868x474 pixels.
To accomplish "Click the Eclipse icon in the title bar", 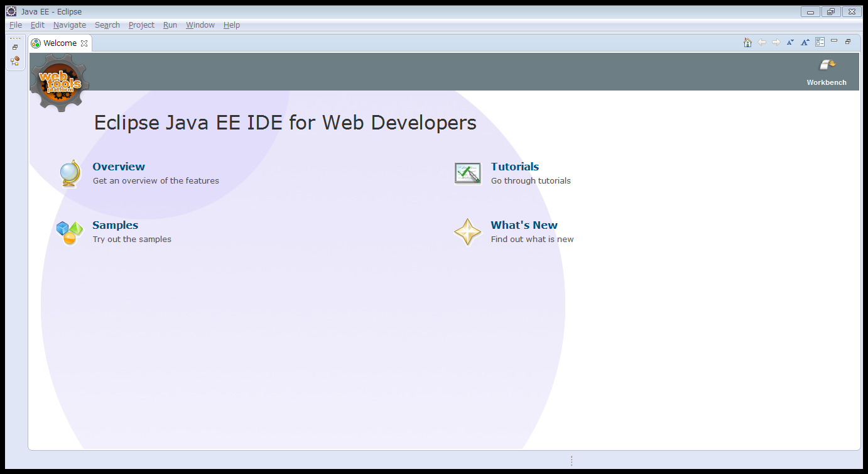I will point(11,11).
